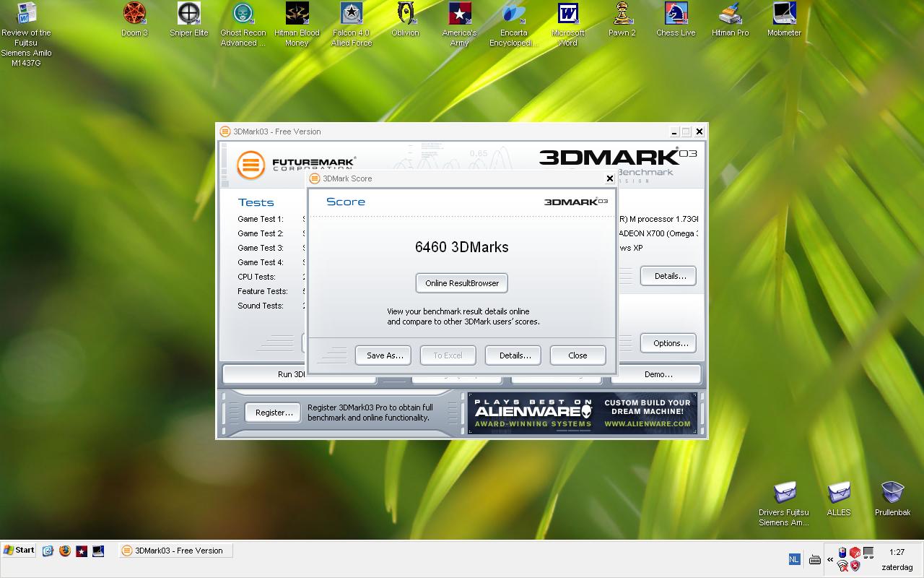Image resolution: width=924 pixels, height=578 pixels.
Task: Select the Falcon 4.0 Allied Force icon
Action: (351, 25)
